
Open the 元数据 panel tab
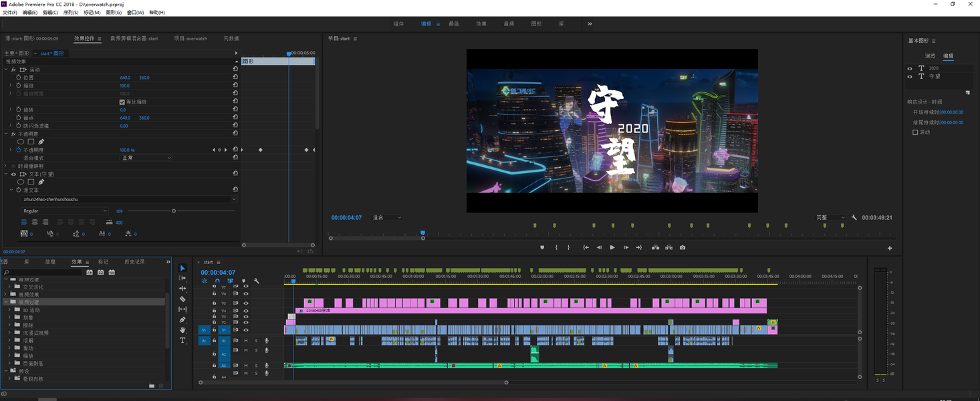click(231, 39)
